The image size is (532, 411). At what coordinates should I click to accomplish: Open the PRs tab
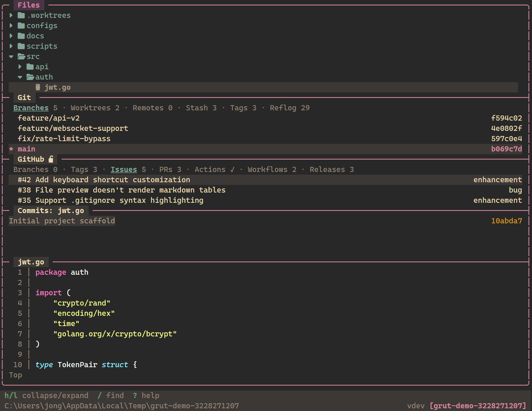click(x=170, y=170)
